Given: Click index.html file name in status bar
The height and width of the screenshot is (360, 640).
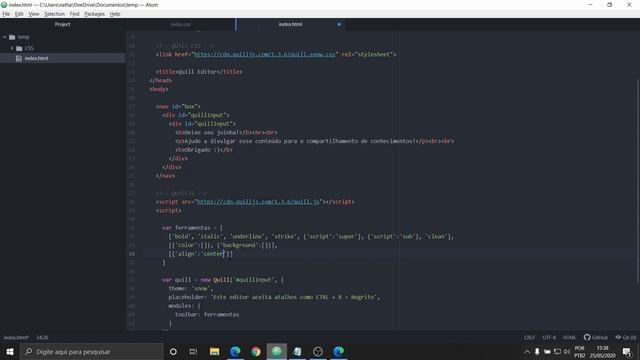Looking at the screenshot, I should (x=16, y=338).
